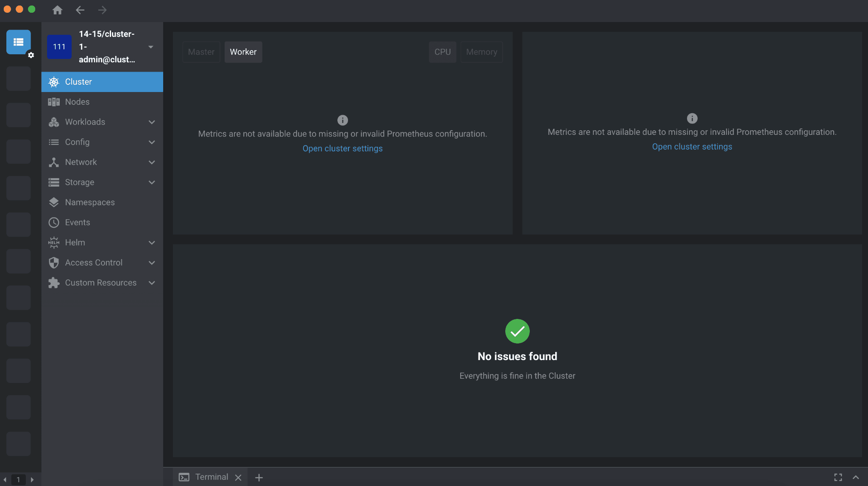868x486 pixels.
Task: Click the hotbar page number 1
Action: (x=18, y=480)
